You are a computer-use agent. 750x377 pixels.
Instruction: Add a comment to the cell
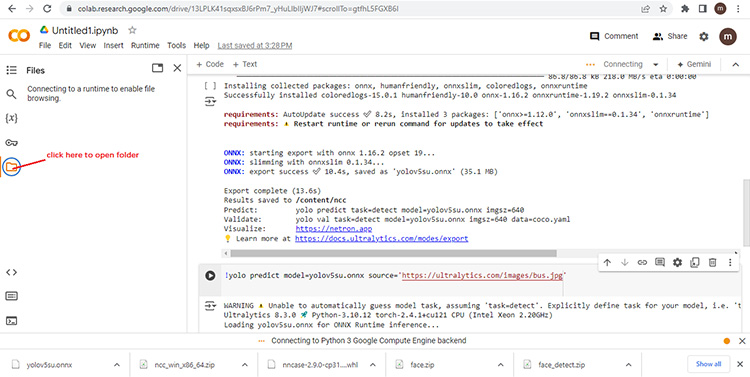pyautogui.click(x=660, y=262)
